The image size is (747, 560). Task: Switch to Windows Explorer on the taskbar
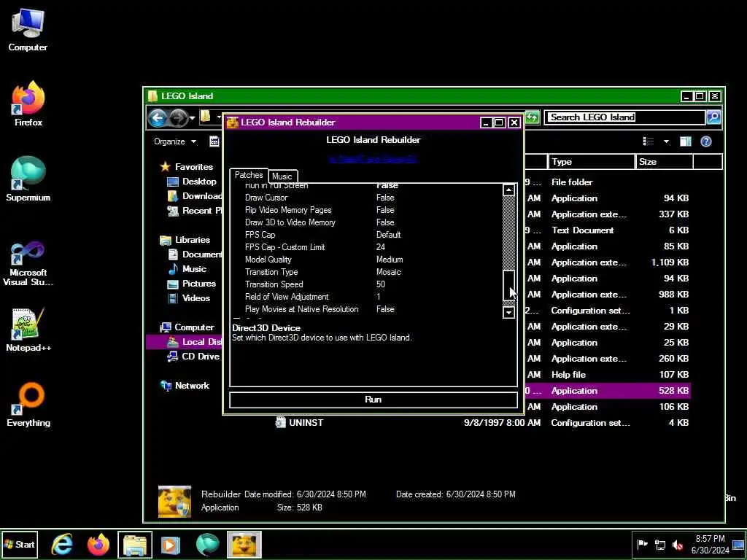coord(135,545)
